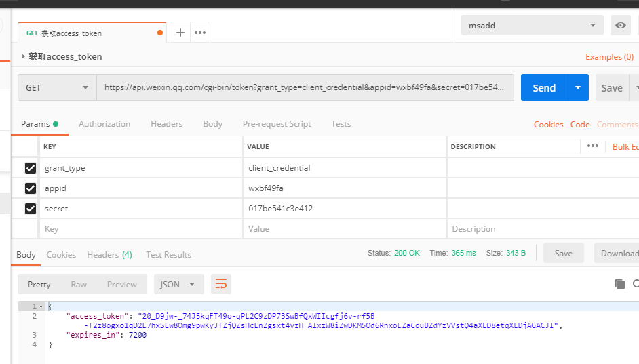639x364 pixels.
Task: Click the 365 ms response time
Action: tap(463, 253)
